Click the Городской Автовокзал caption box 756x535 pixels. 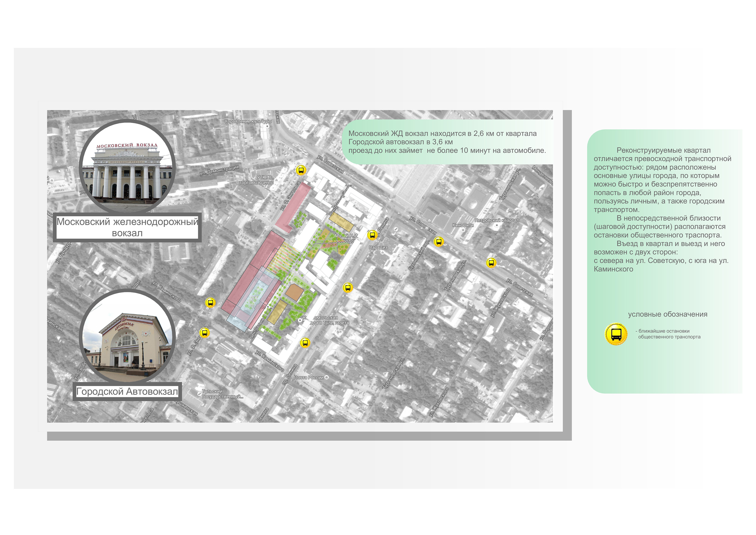[127, 391]
